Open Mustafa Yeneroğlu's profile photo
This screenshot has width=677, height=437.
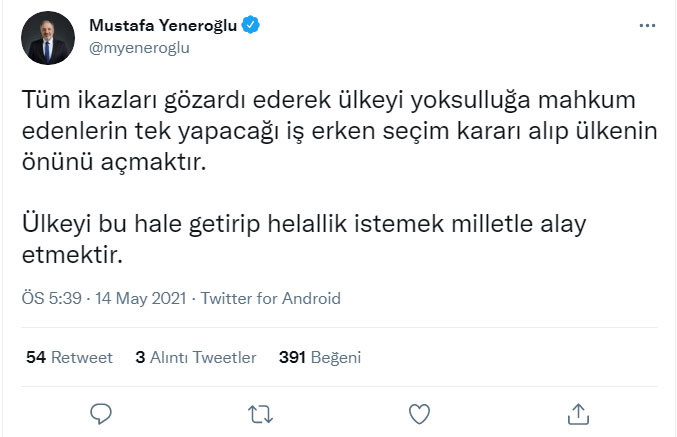point(47,39)
